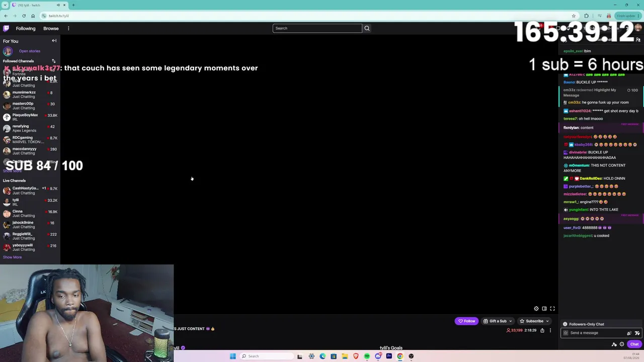The height and width of the screenshot is (362, 644).
Task: Open stream more-options menu
Action: pyautogui.click(x=550, y=330)
